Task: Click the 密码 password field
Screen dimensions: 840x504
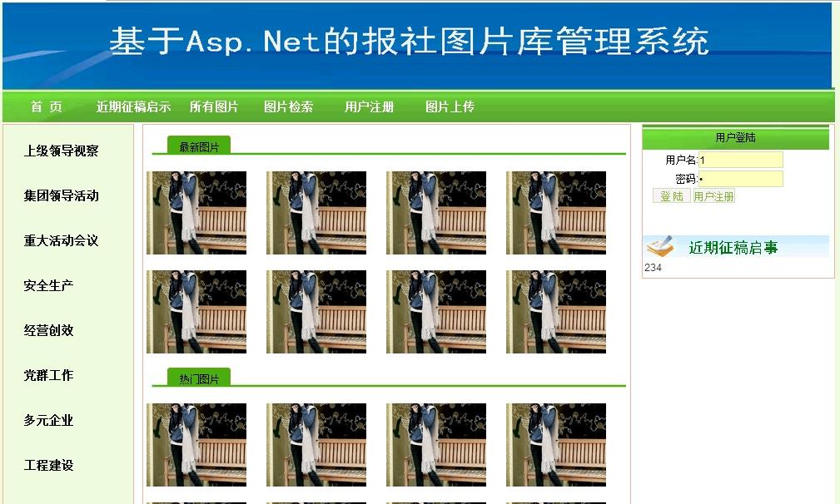Action: click(741, 179)
